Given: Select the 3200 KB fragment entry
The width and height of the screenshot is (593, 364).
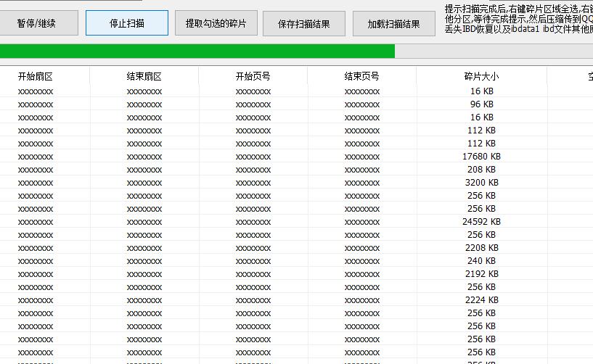Looking at the screenshot, I should (481, 183).
